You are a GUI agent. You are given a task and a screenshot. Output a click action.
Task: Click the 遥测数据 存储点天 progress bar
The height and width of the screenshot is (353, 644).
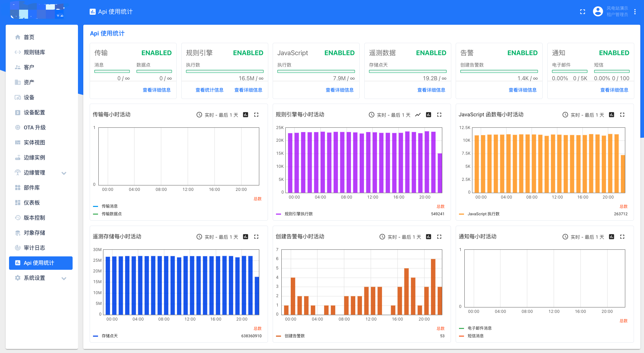click(408, 71)
